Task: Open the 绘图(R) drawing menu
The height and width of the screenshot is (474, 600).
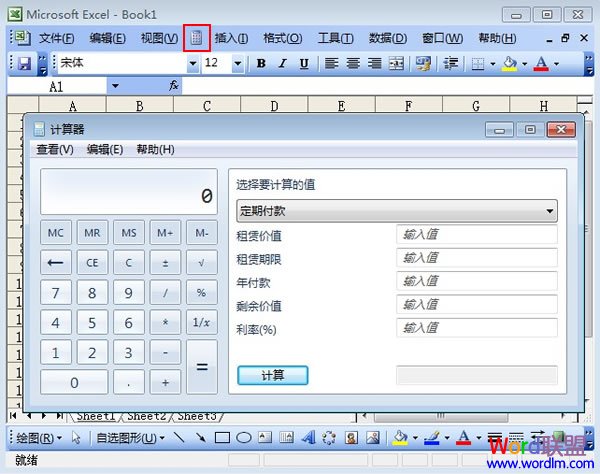Action: (39, 438)
